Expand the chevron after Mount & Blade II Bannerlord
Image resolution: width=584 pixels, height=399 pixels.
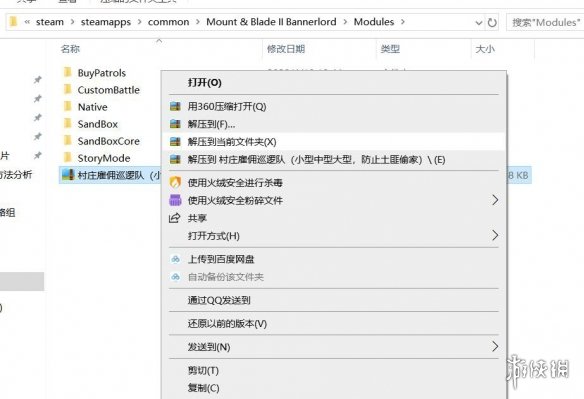pos(345,22)
